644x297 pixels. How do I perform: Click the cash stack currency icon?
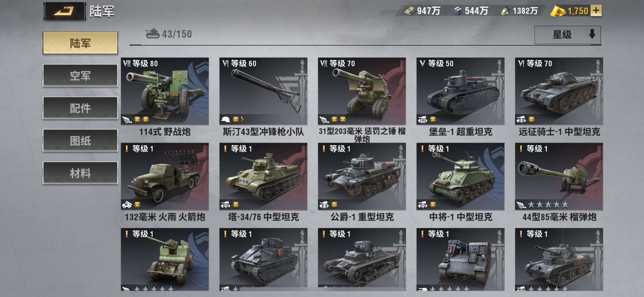coord(410,11)
